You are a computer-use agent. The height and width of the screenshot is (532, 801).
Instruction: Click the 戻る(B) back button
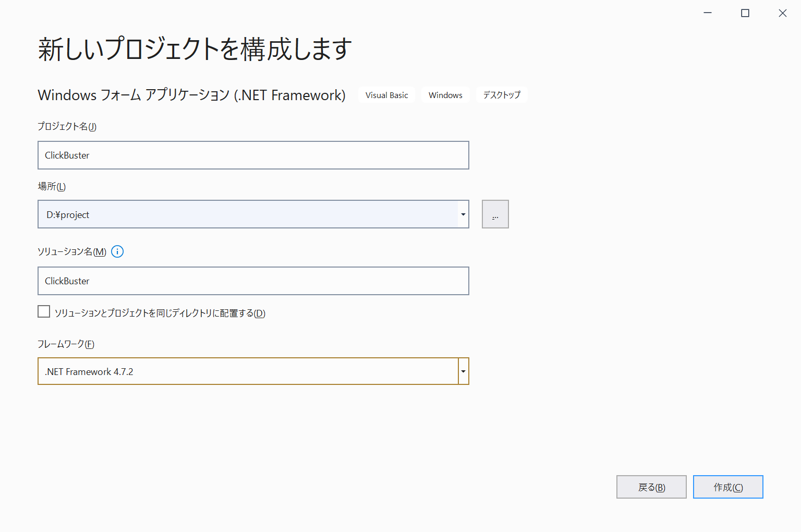[x=651, y=487]
